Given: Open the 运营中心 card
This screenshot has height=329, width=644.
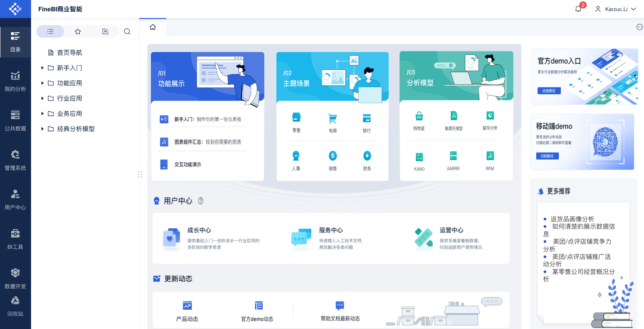Looking at the screenshot, I should [x=448, y=238].
